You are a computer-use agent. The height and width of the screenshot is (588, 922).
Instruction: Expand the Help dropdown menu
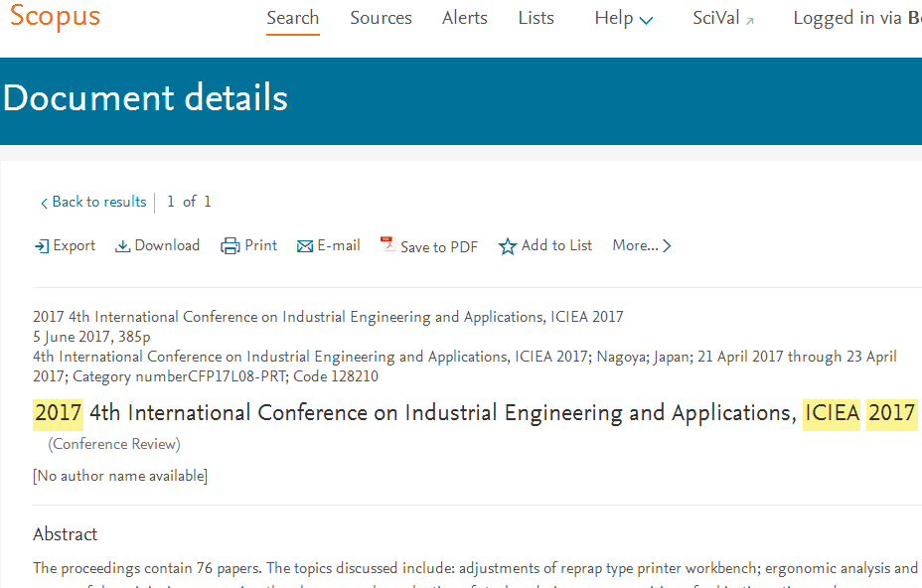point(624,19)
